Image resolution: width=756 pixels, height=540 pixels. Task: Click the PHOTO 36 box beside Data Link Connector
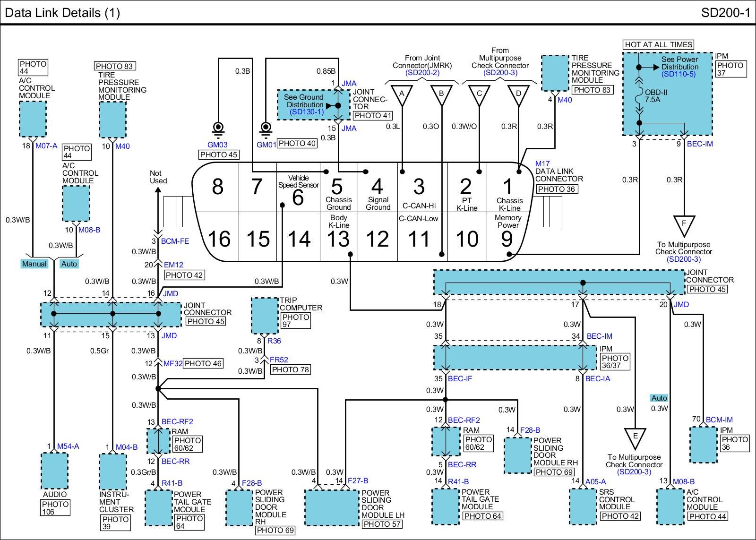(x=557, y=189)
